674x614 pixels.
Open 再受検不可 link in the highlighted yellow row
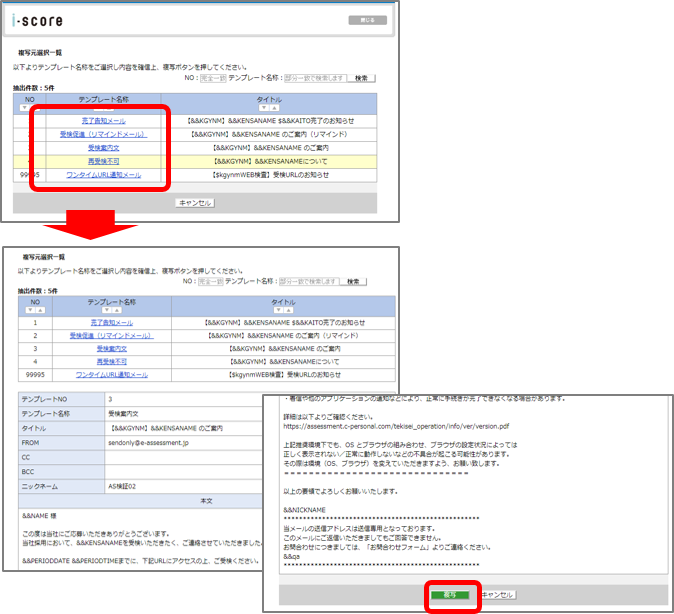pos(104,161)
